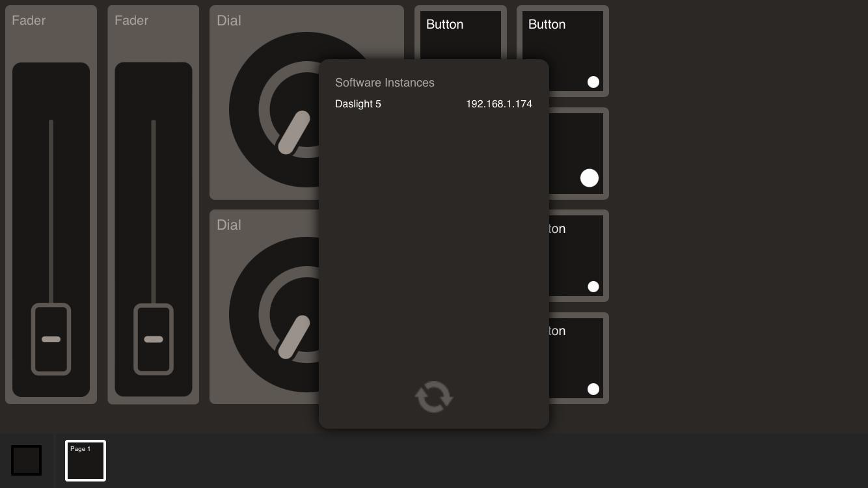The height and width of the screenshot is (488, 868).
Task: Click the black square icon in bottom bar
Action: point(27,461)
